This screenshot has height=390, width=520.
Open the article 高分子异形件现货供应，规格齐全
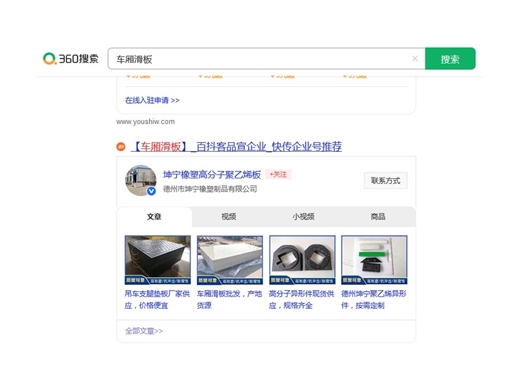(x=301, y=299)
